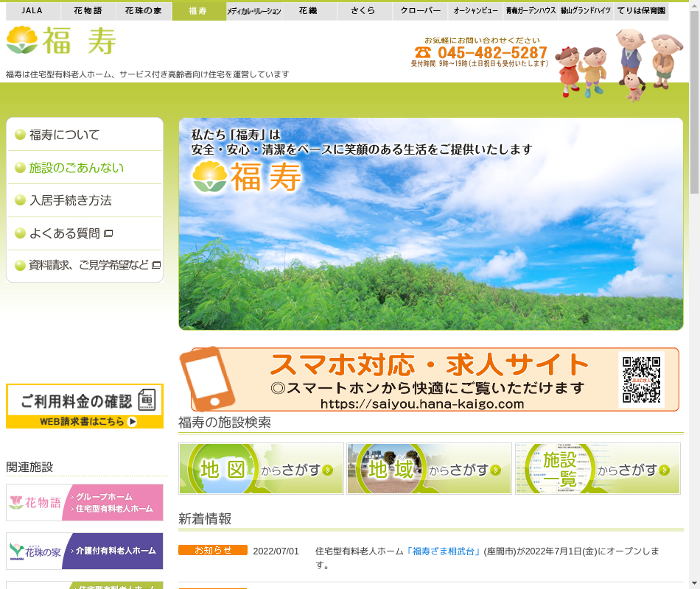
Task: Click green bullet beside 入居手続き方法
Action: point(20,200)
